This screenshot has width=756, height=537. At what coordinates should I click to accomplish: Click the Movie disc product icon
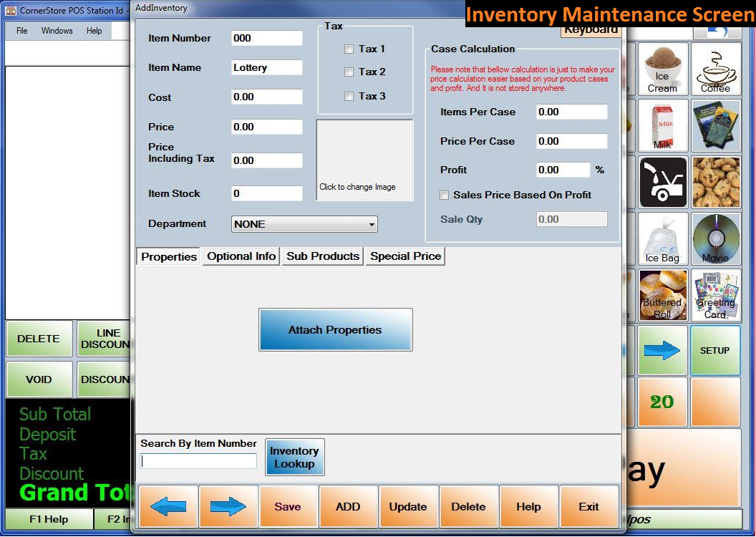pyautogui.click(x=715, y=239)
